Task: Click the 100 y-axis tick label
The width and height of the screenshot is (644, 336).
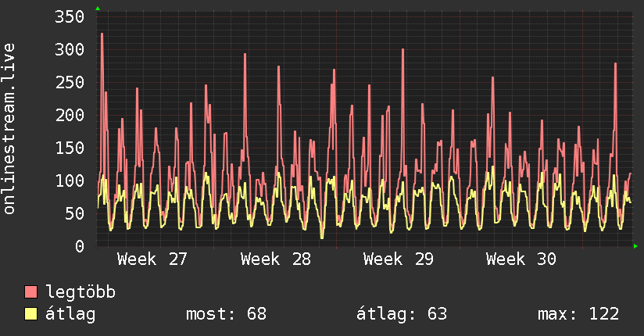Action: (70, 181)
